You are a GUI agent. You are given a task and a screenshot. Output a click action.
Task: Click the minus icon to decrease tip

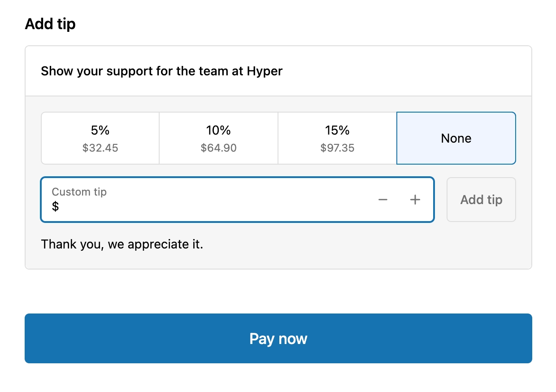(x=382, y=200)
